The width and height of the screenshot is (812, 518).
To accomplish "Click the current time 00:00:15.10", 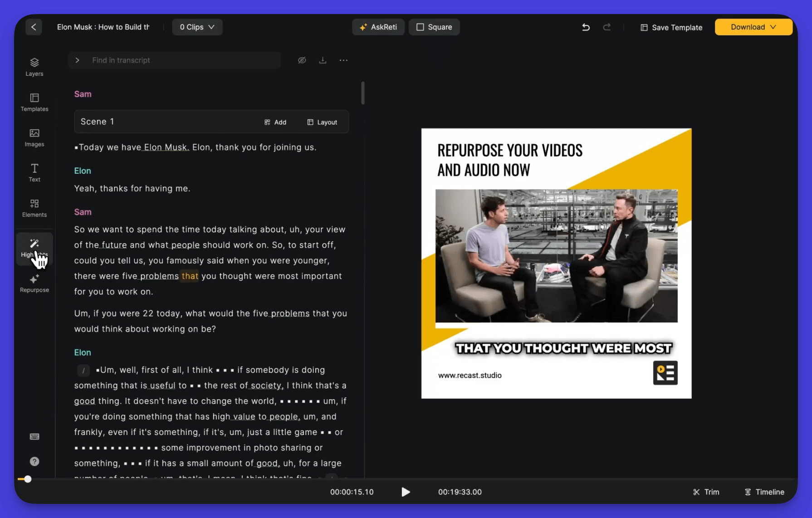I will pos(352,492).
